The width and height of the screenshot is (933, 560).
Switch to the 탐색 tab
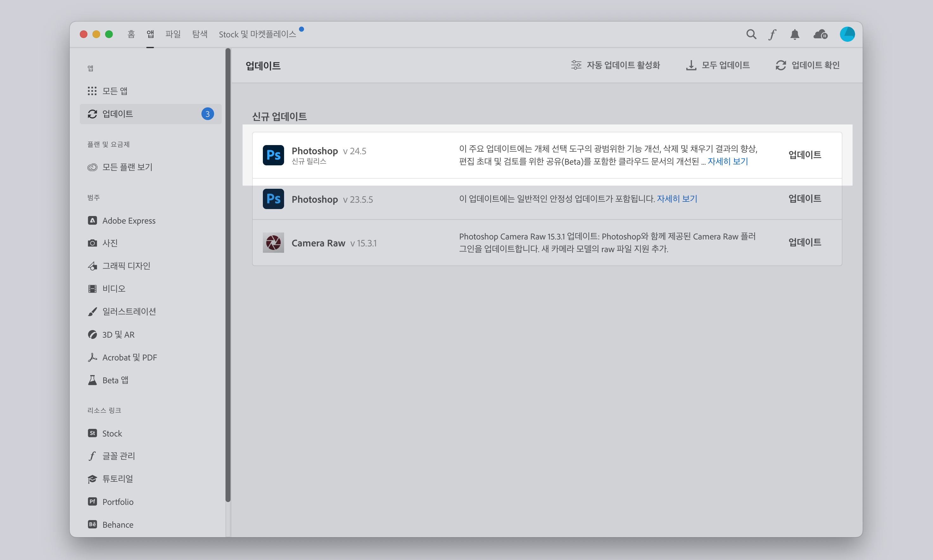[x=200, y=34]
